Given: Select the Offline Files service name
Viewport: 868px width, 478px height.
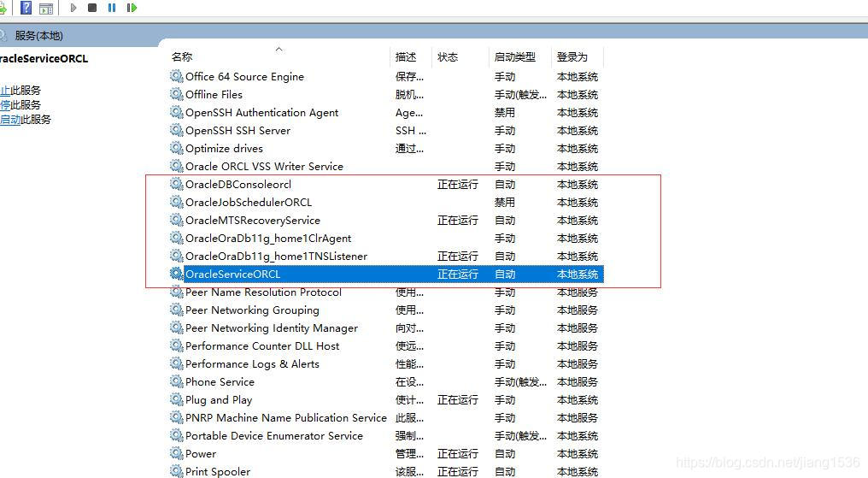Looking at the screenshot, I should [x=214, y=94].
